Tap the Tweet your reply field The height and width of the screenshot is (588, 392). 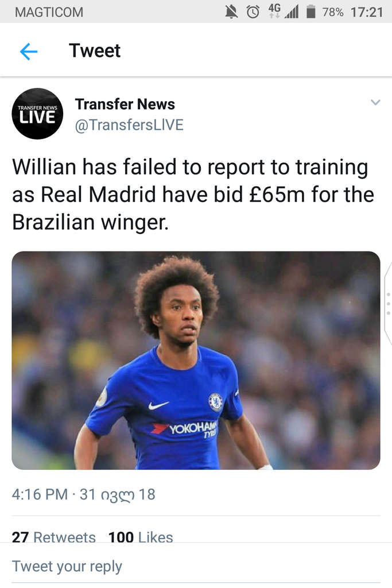pos(196,566)
